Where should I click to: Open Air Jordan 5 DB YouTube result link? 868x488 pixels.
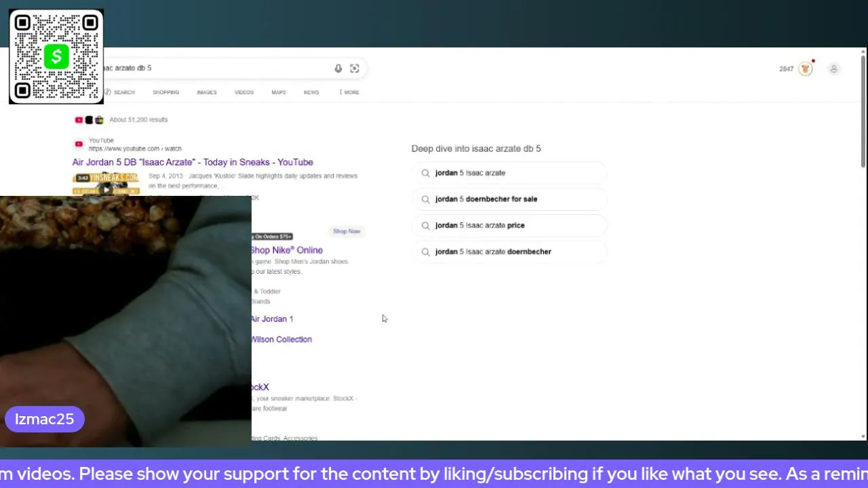(193, 163)
